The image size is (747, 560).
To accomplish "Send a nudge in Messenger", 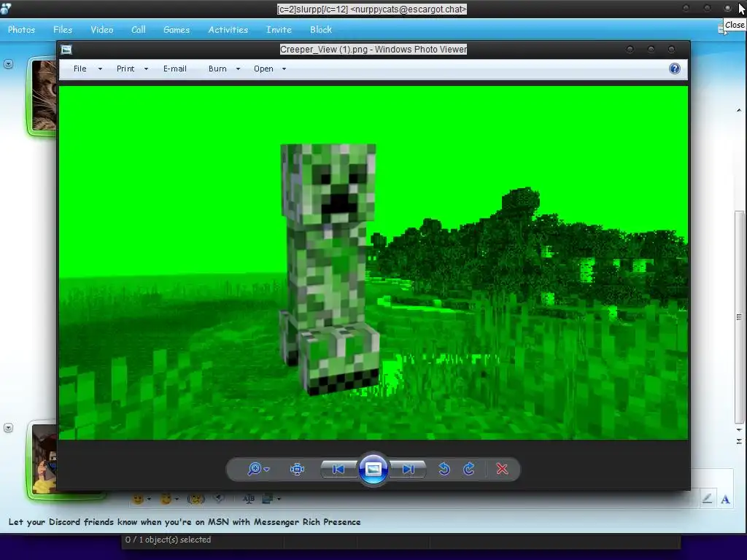I will click(196, 499).
